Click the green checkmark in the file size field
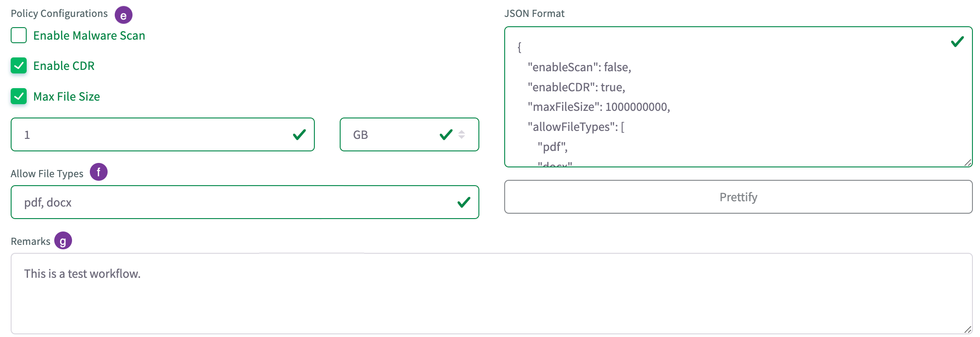The height and width of the screenshot is (337, 980). [x=300, y=134]
